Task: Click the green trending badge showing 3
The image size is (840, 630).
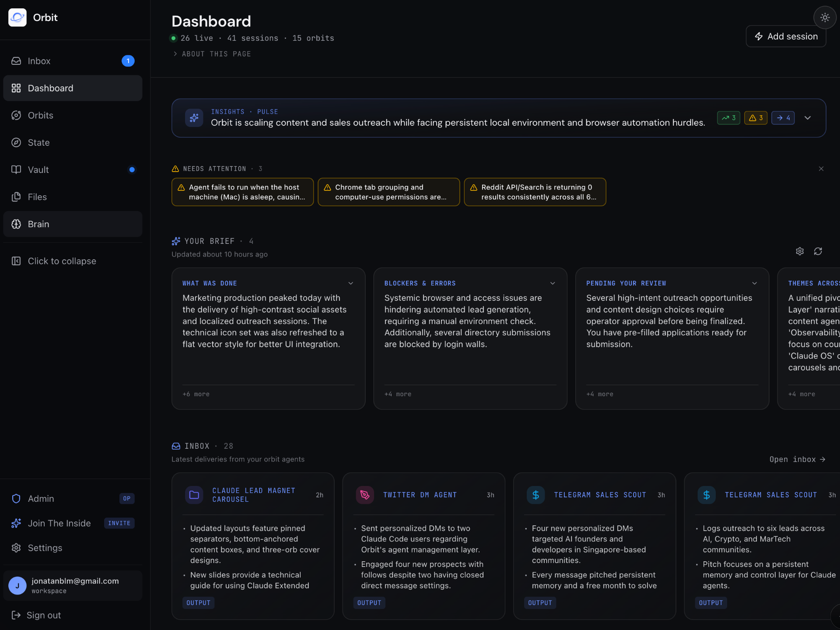Action: click(728, 118)
